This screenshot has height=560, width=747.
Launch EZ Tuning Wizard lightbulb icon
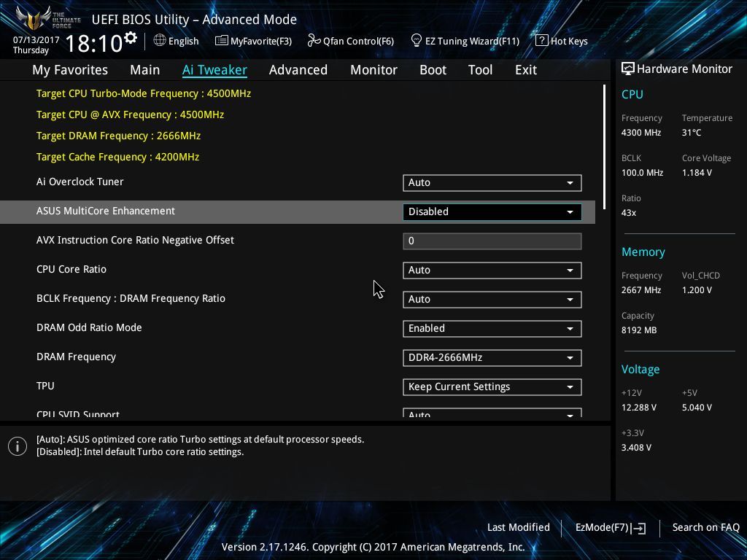(417, 41)
